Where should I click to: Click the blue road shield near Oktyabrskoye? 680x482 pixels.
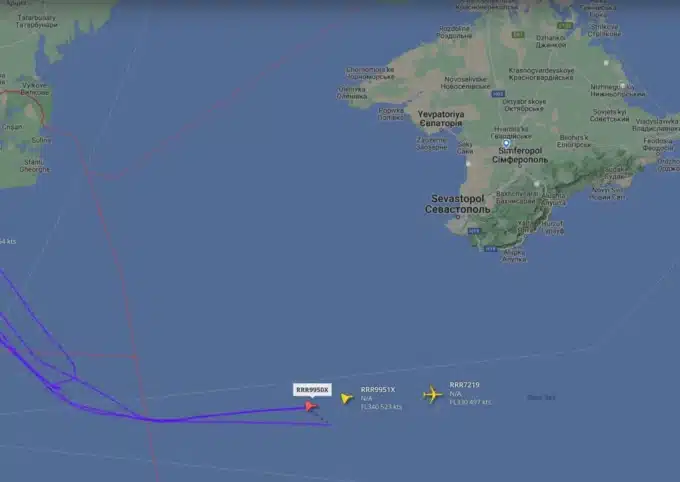(x=498, y=94)
